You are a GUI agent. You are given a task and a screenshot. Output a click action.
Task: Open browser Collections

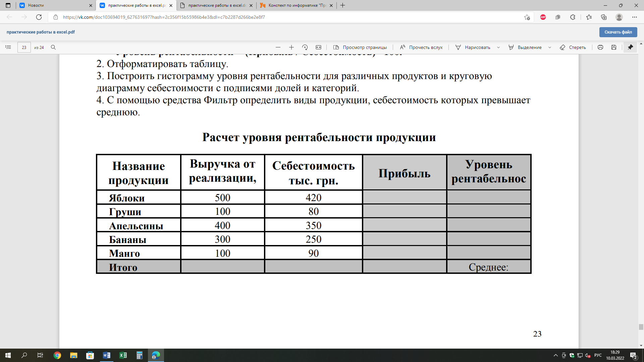click(604, 17)
